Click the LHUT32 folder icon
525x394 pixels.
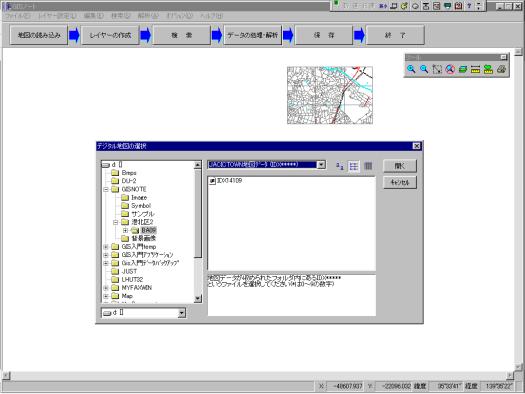tap(115, 280)
